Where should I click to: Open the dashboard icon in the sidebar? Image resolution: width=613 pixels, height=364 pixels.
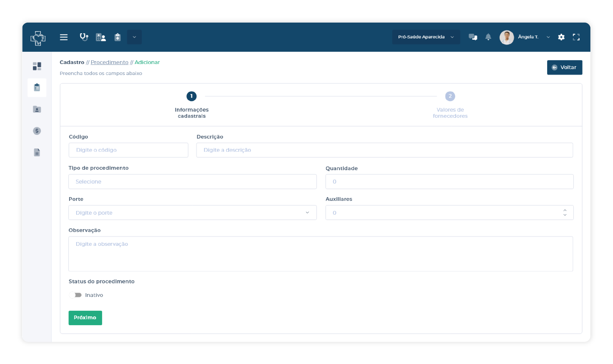37,66
